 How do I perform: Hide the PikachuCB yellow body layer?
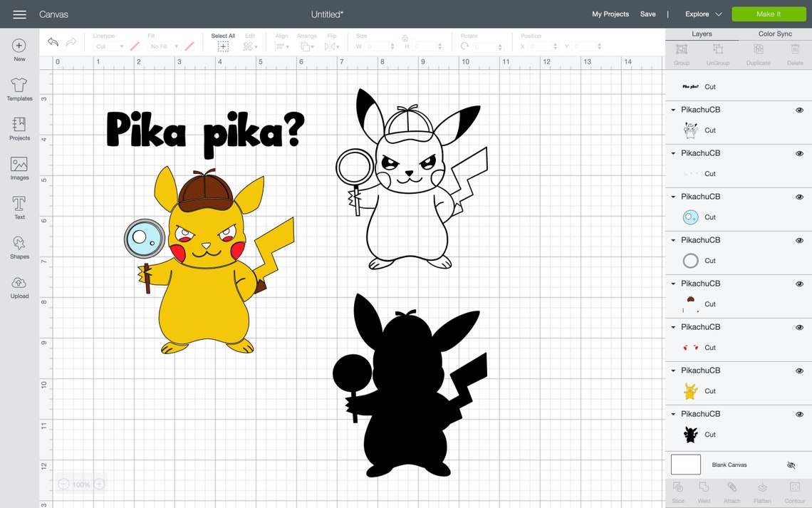799,370
